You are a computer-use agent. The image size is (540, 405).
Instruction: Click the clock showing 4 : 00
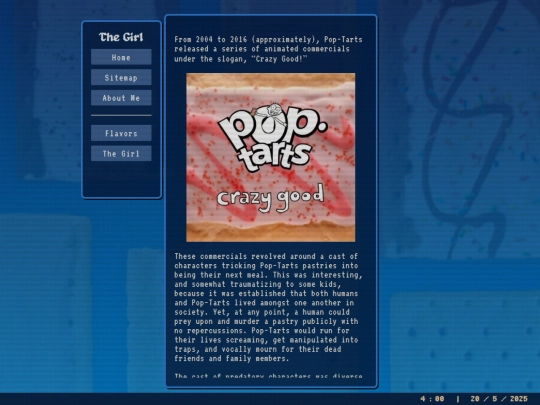coord(432,399)
